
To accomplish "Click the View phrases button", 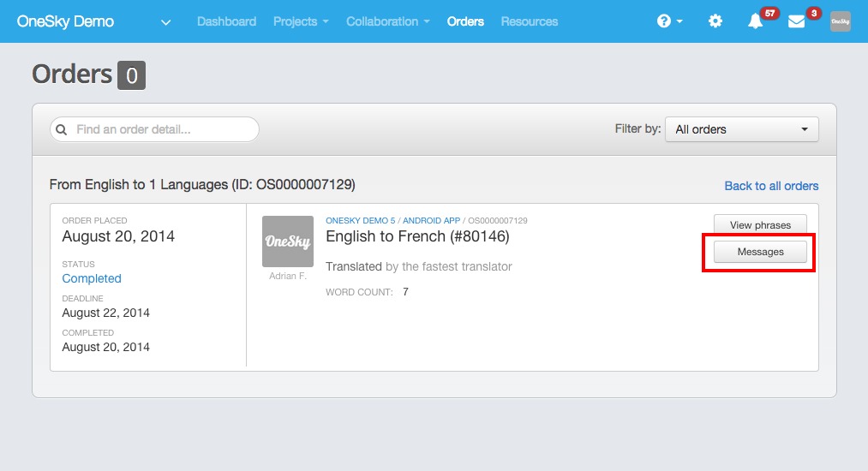I will (760, 224).
